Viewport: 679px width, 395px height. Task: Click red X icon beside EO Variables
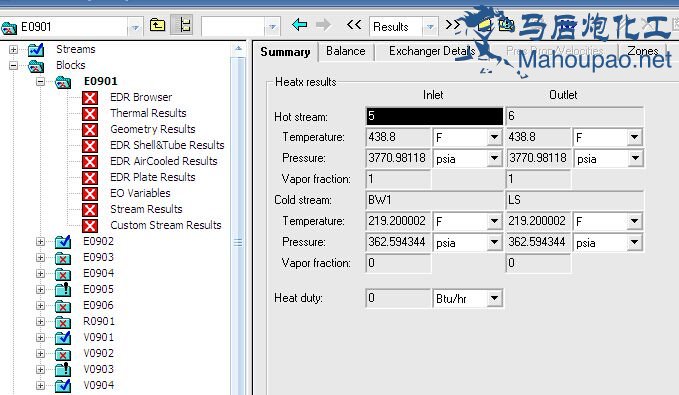(90, 194)
